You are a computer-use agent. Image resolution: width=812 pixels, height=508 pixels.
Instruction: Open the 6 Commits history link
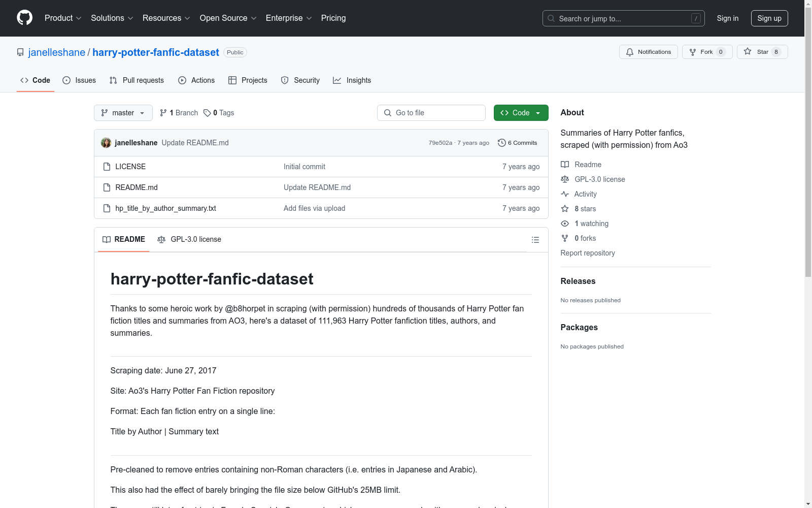(518, 143)
